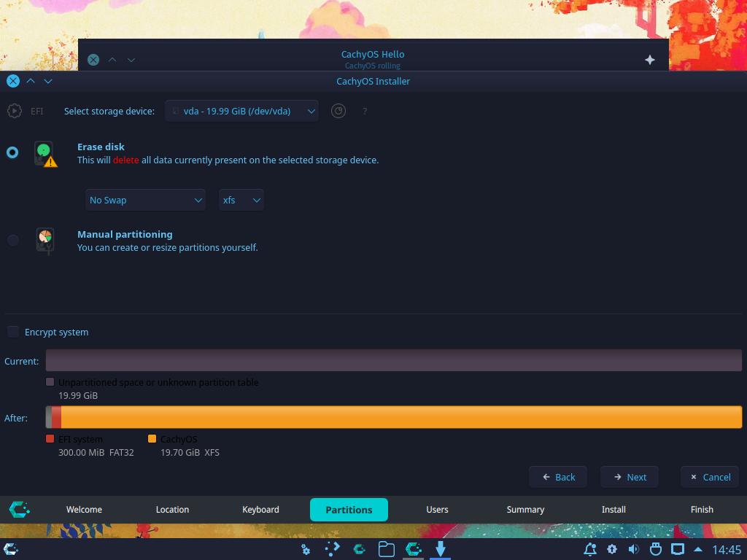Open the gears settings icon in the taskbar
The height and width of the screenshot is (560, 747).
tap(306, 550)
